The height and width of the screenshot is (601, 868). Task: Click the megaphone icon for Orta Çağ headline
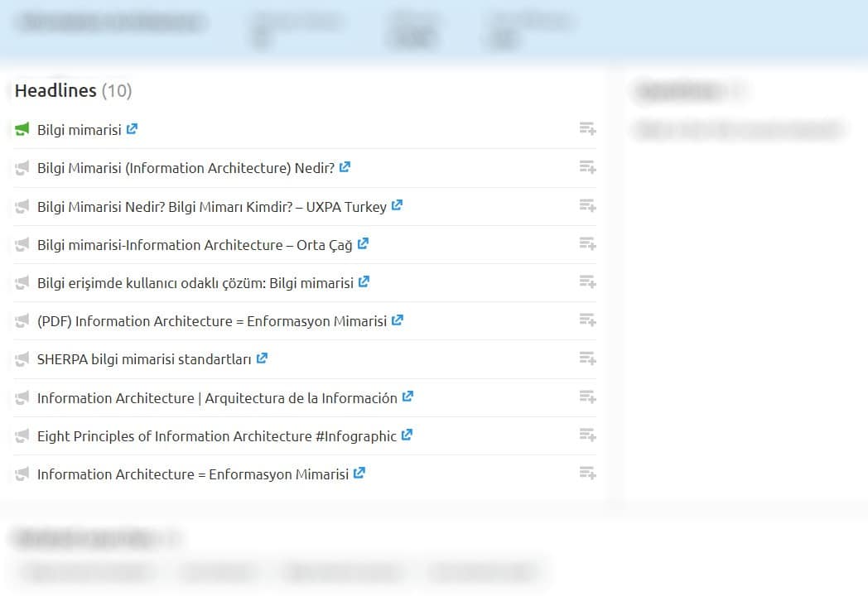tap(22, 245)
